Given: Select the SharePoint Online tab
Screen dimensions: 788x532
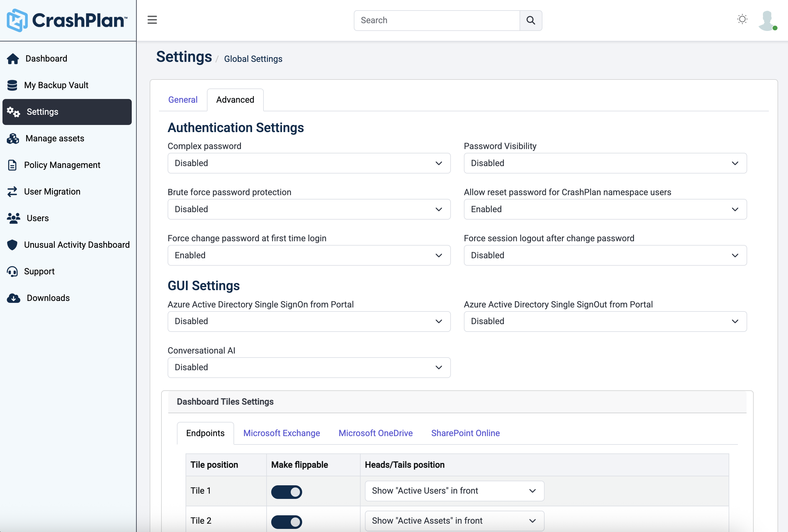Looking at the screenshot, I should pyautogui.click(x=465, y=433).
